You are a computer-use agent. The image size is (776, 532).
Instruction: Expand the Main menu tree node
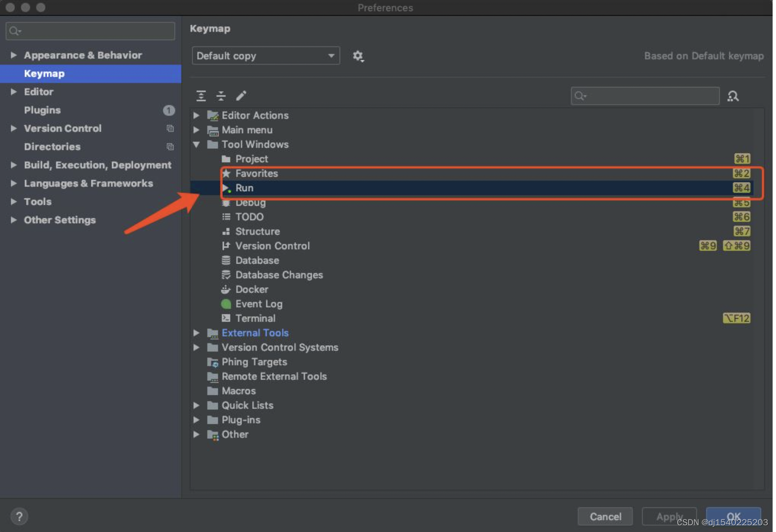point(197,130)
